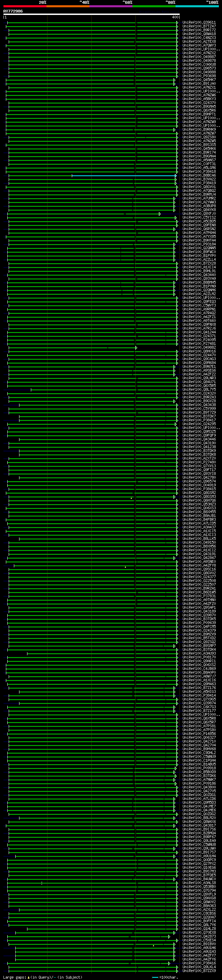The image size is (222, 980).
Task: Select label UniRef100_Q06327
Action: pyautogui.click(x=199, y=737)
